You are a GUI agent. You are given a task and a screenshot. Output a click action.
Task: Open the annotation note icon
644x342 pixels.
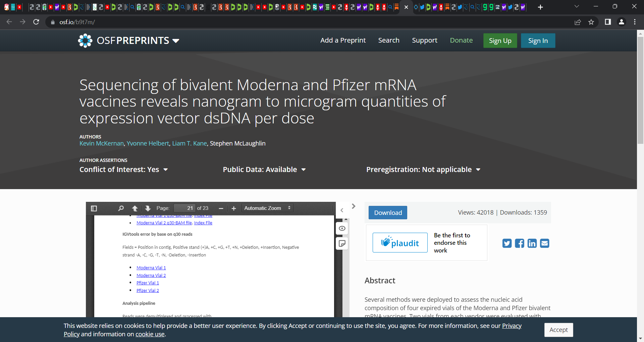tap(342, 243)
